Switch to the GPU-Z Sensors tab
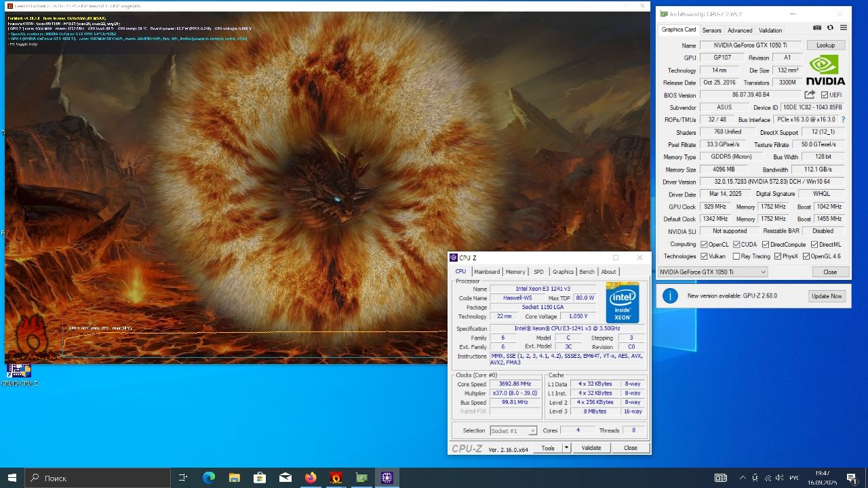This screenshot has height=488, width=868. 711,30
